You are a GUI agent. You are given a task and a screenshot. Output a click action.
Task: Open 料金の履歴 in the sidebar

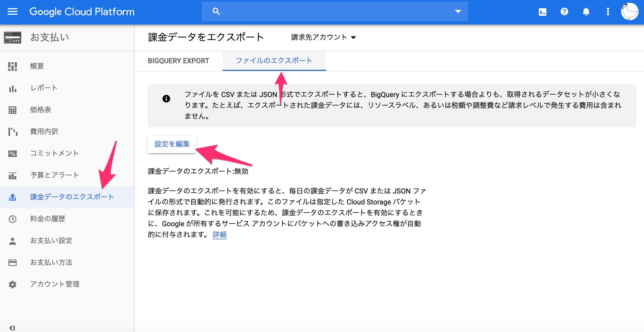[x=48, y=219]
